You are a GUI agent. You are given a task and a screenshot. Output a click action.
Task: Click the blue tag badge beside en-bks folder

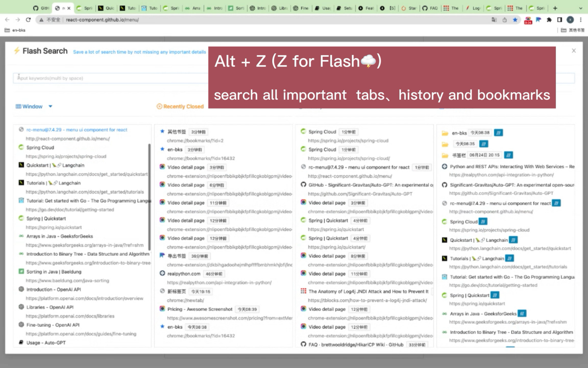(498, 133)
